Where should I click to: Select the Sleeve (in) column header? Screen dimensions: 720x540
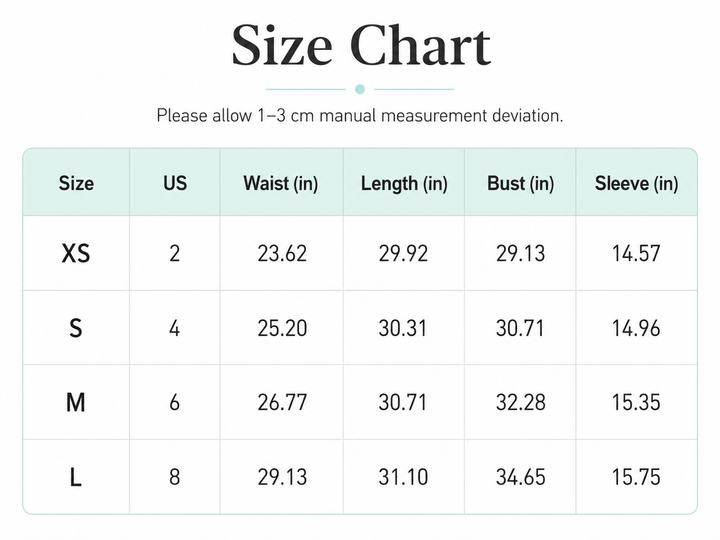click(636, 184)
